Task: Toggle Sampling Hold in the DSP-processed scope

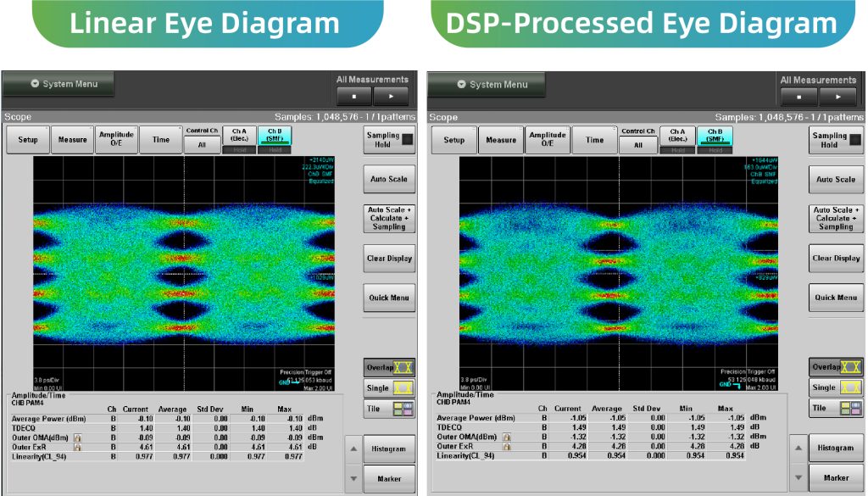Action: click(x=836, y=140)
